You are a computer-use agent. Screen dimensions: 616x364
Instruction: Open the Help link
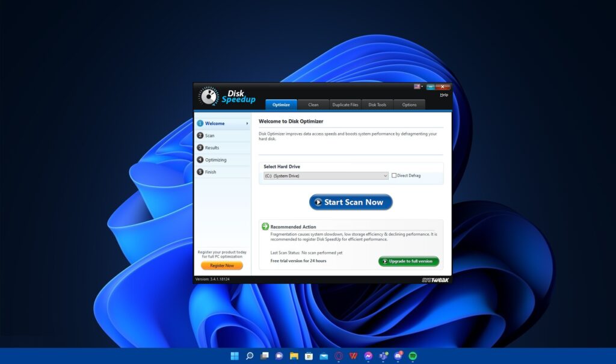443,94
